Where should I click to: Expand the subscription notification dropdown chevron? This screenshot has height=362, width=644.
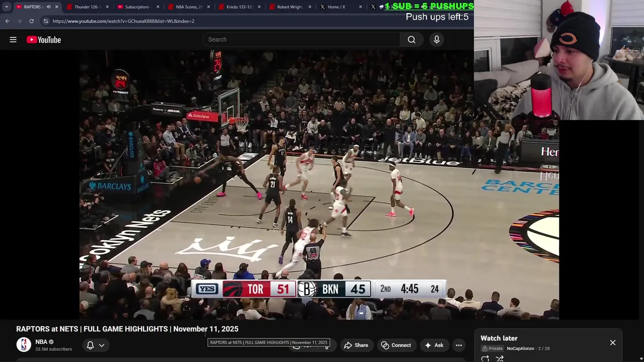point(102,345)
